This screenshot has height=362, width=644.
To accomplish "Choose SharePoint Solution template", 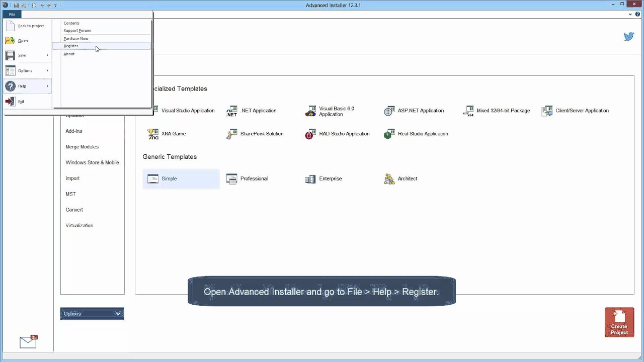I will coord(255,134).
